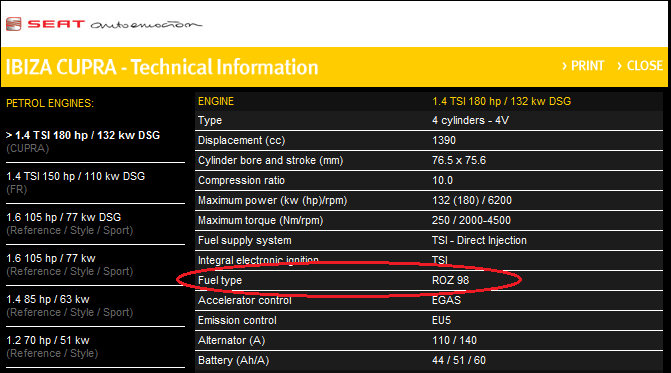Click the value 'EGAS'

click(x=446, y=300)
